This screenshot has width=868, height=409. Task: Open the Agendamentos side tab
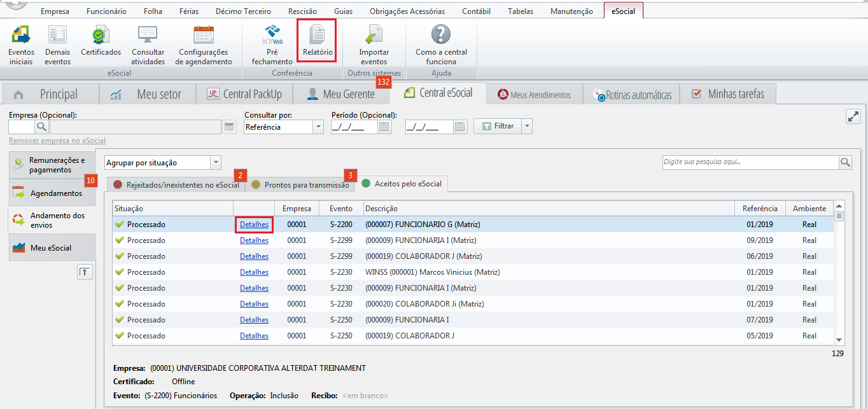(52, 193)
